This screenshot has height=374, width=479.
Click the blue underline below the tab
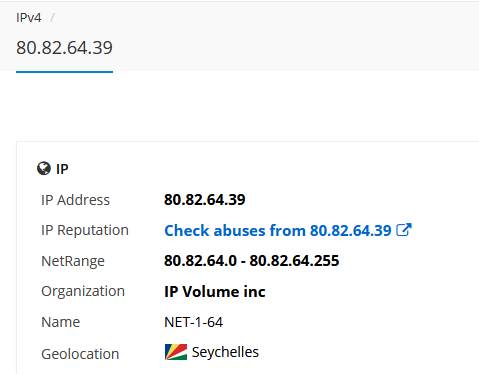64,72
